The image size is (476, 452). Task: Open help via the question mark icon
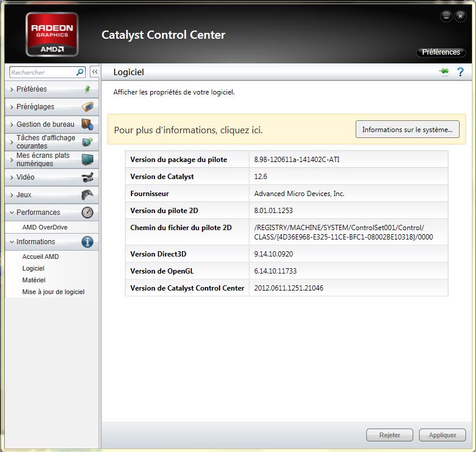[460, 72]
